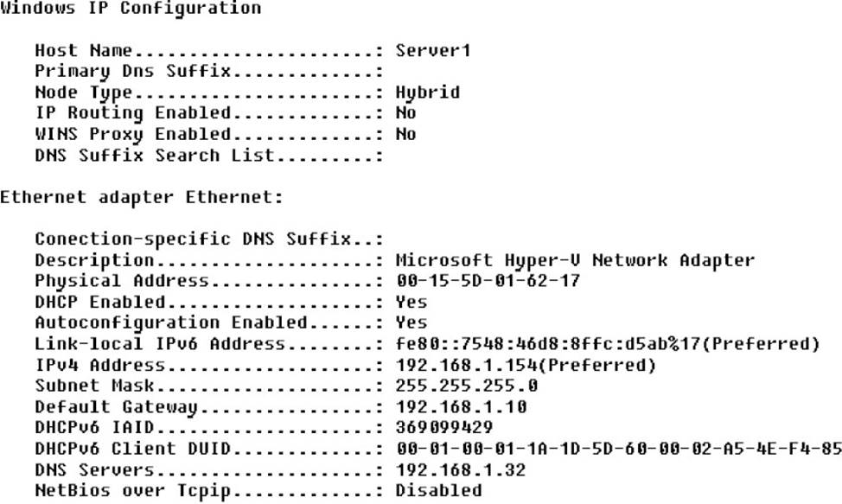Screen dimensions: 842x504
Task: Click the default gateway 192.168.1.10
Action: pyautogui.click(x=461, y=406)
